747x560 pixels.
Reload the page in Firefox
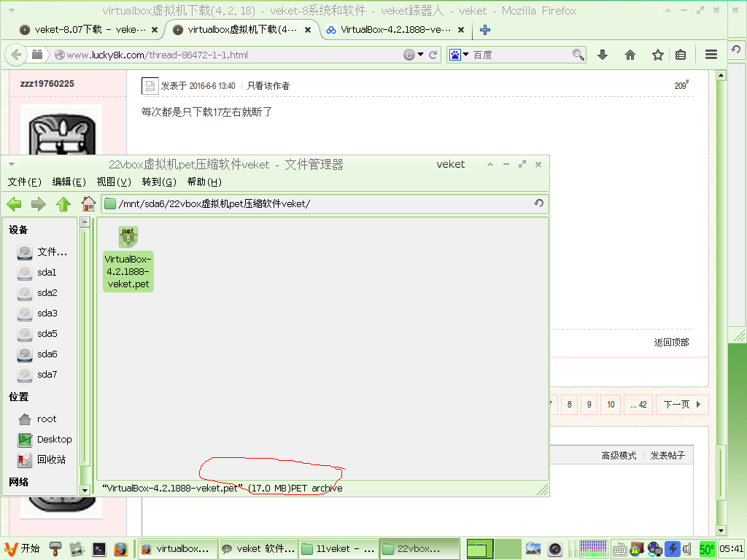pos(433,55)
